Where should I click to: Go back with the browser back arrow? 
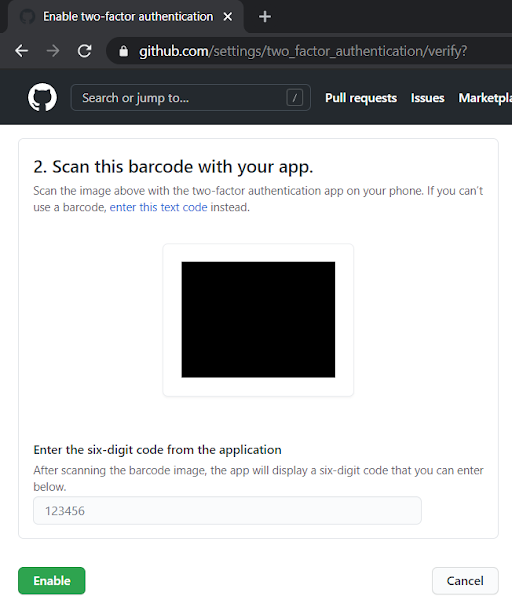(21, 51)
